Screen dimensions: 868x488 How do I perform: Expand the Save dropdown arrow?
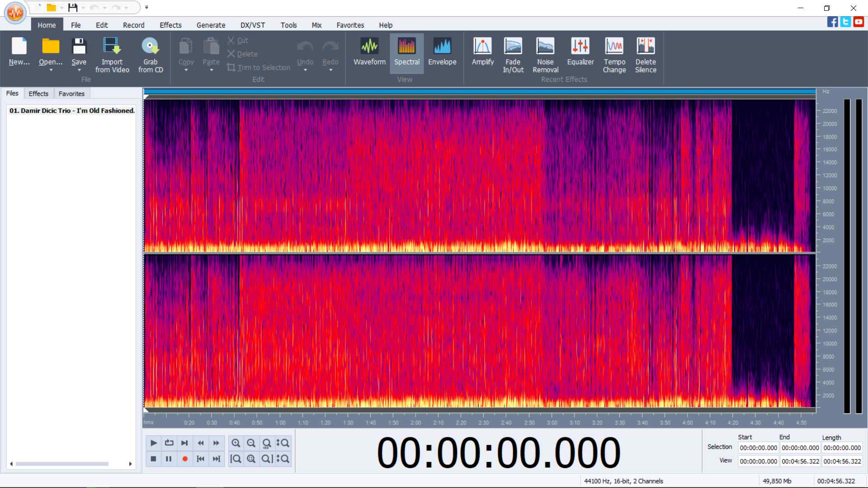(x=79, y=70)
